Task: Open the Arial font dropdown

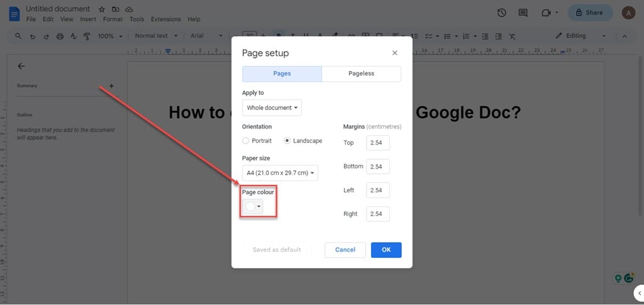Action: 206,36
